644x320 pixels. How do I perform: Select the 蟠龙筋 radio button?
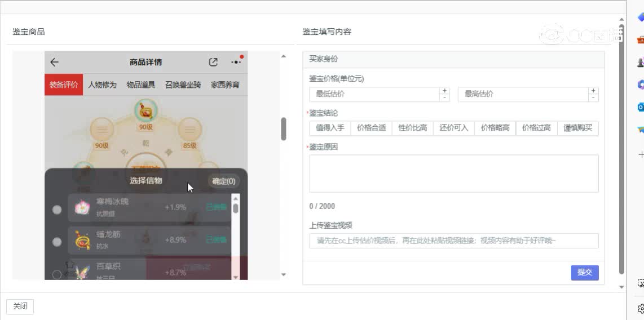coord(57,242)
